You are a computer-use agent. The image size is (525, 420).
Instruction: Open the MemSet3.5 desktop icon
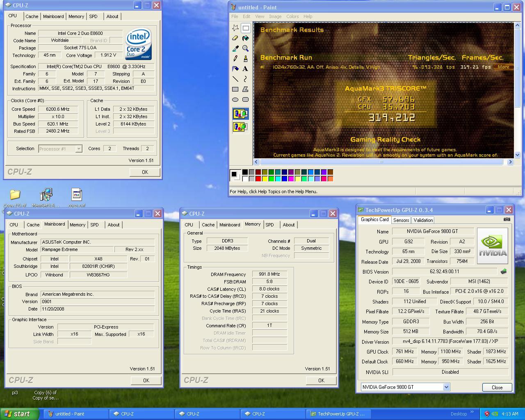(x=46, y=197)
